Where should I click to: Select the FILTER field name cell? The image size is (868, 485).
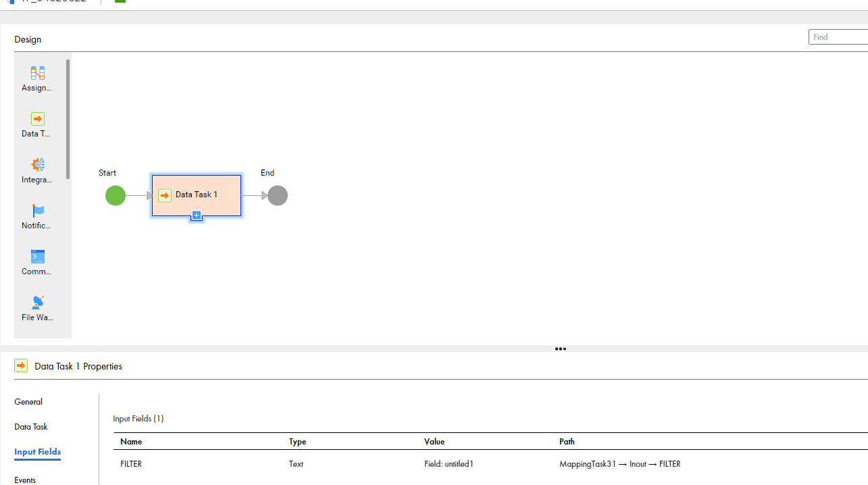point(131,464)
